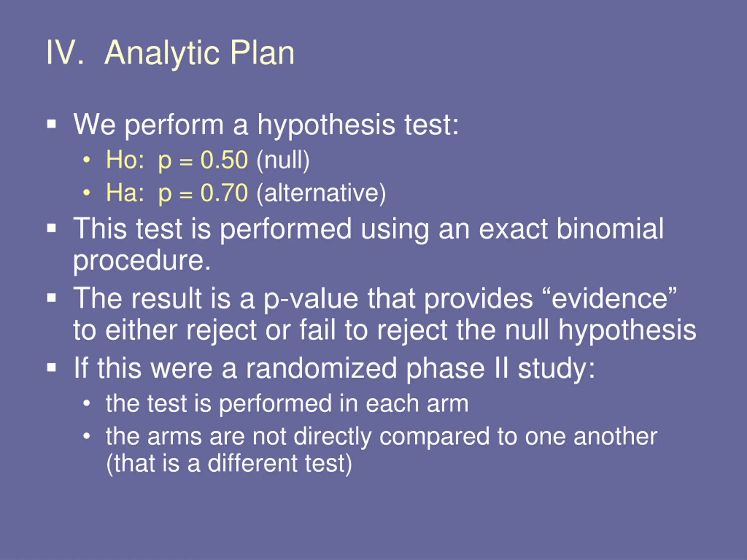The width and height of the screenshot is (747, 560).
Task: Click the yellow 'Ha: p = 0.70' text
Action: click(x=177, y=193)
